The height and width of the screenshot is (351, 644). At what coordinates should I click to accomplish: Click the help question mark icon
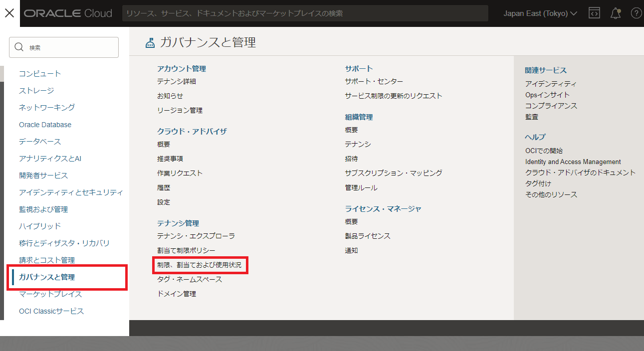[x=636, y=13]
